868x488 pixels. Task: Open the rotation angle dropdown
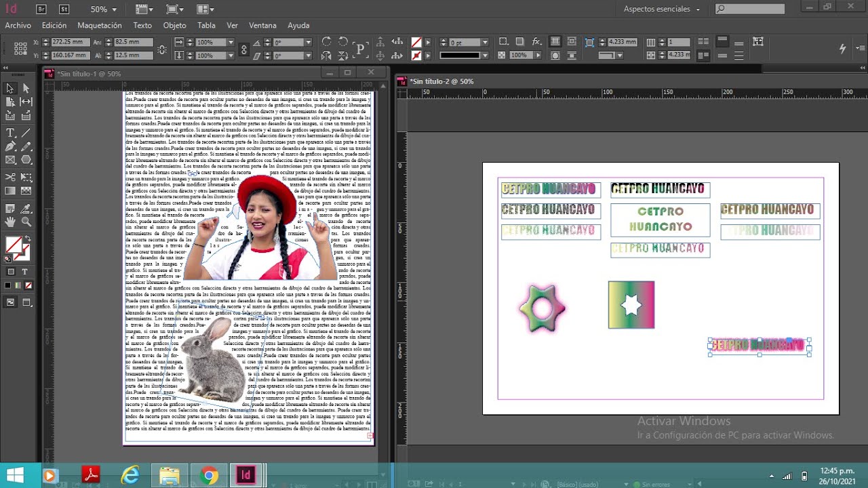pos(309,42)
